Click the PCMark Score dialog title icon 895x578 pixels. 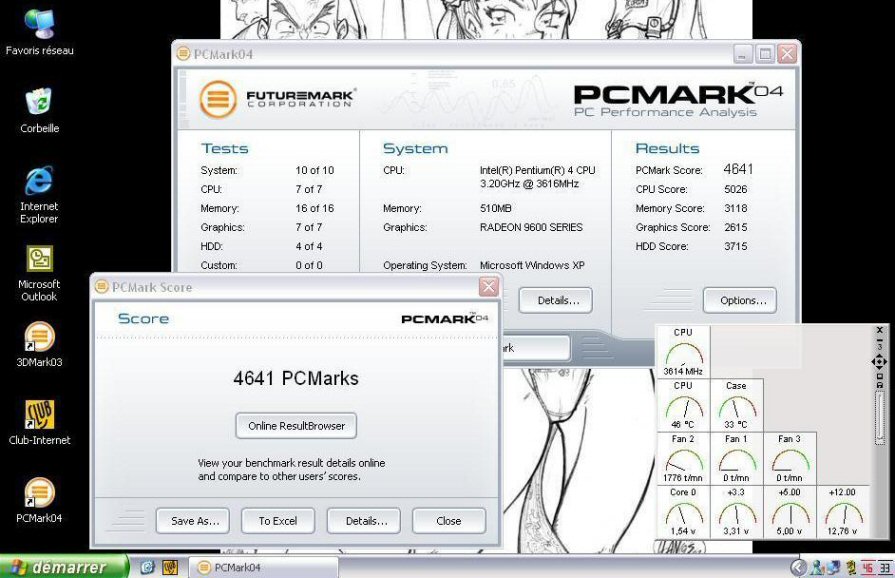tap(102, 286)
